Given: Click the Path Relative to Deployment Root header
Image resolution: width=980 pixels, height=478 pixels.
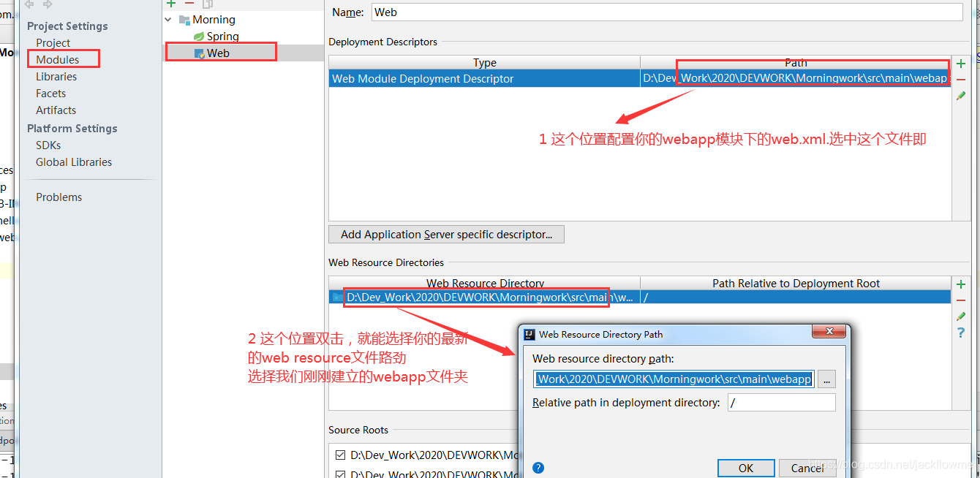Looking at the screenshot, I should pyautogui.click(x=796, y=283).
